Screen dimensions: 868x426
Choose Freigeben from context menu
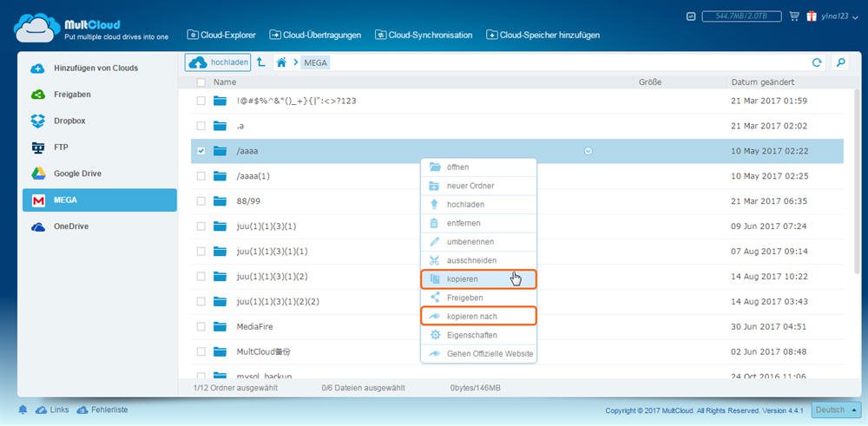[x=479, y=298]
